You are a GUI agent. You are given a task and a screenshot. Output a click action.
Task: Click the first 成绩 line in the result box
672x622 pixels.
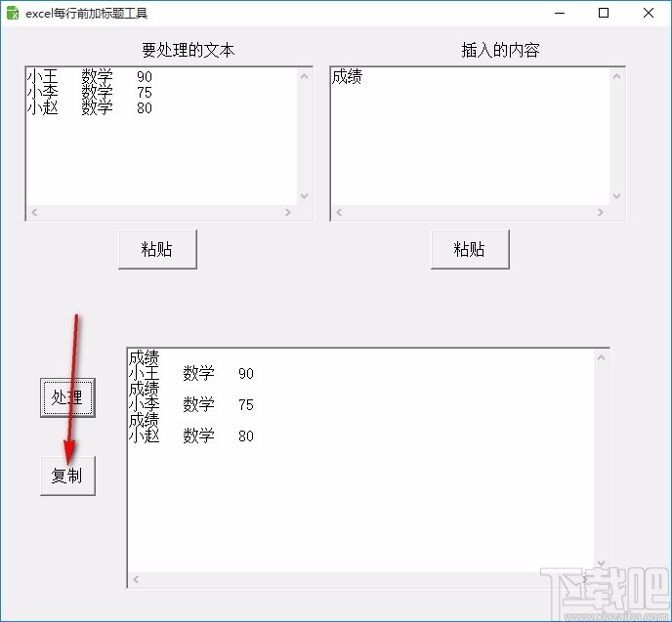coord(144,356)
